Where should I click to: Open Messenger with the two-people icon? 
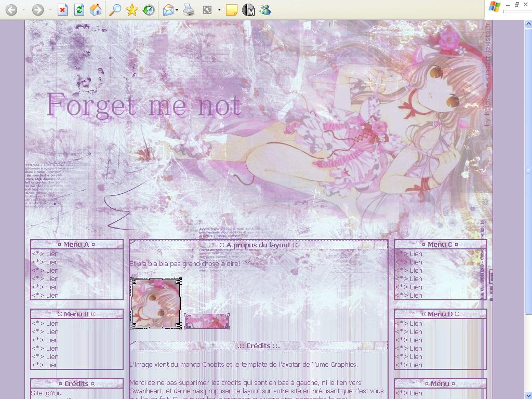265,10
